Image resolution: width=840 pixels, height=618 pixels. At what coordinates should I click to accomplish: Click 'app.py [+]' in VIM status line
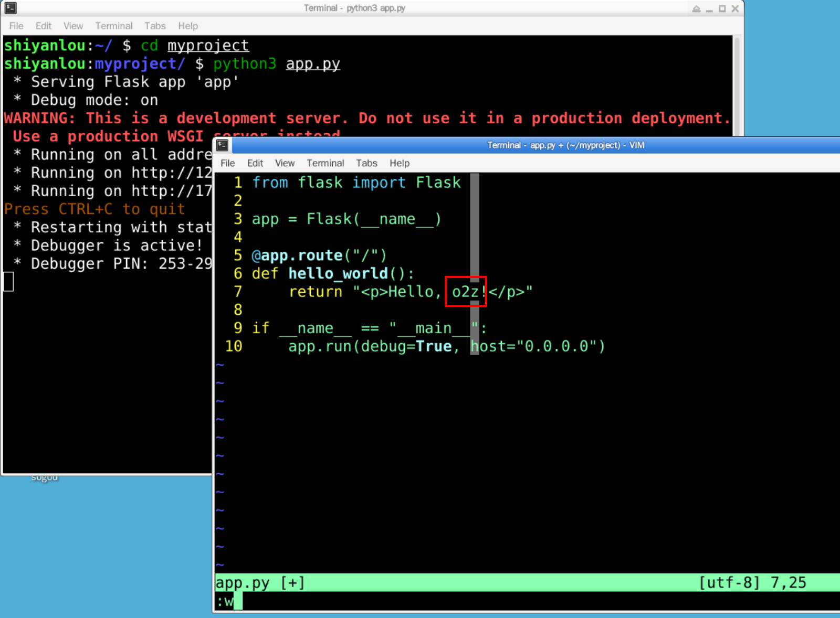(x=260, y=583)
